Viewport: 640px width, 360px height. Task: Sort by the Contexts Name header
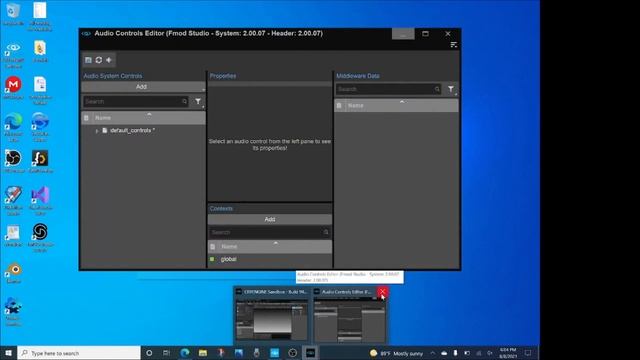point(270,247)
